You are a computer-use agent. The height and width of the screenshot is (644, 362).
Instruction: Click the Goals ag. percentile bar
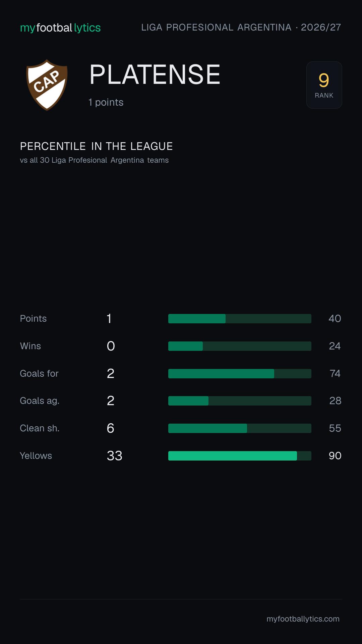point(240,401)
